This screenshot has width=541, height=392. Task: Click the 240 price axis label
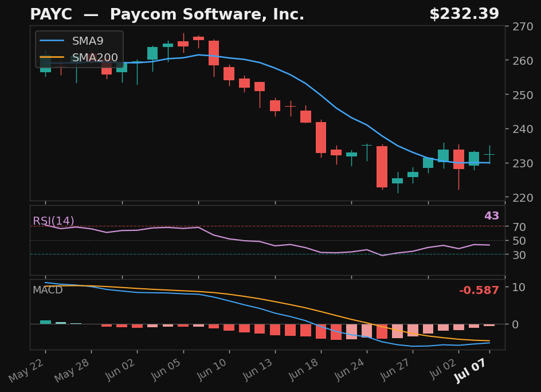tap(523, 129)
